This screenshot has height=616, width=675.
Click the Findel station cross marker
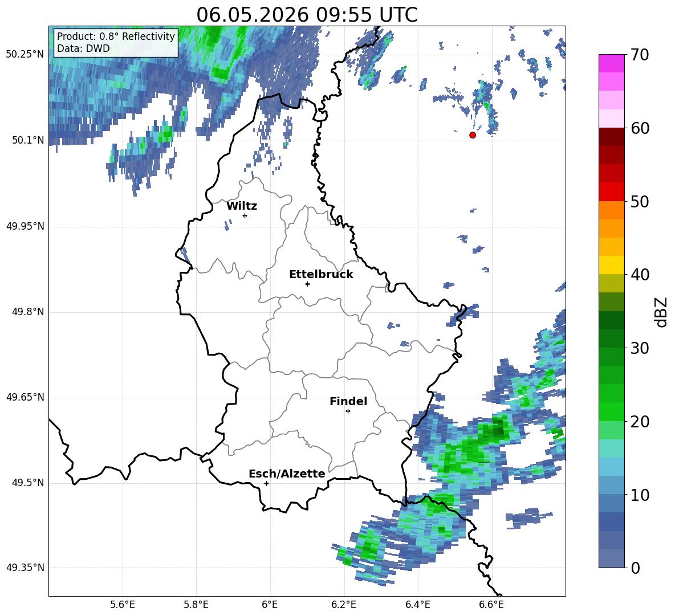(x=348, y=411)
